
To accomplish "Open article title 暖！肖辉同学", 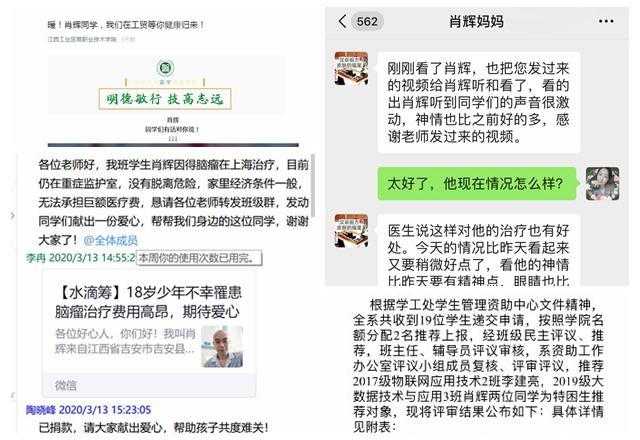I will click(x=126, y=25).
